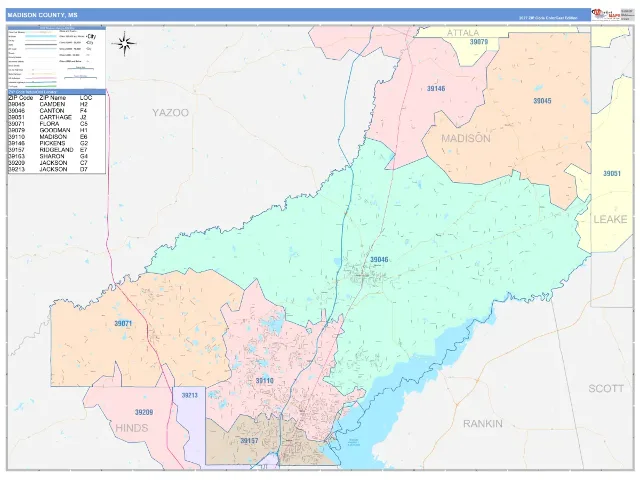The width and height of the screenshot is (640, 480).
Task: Select the 39146 ZIP label on the map
Action: pos(436,89)
